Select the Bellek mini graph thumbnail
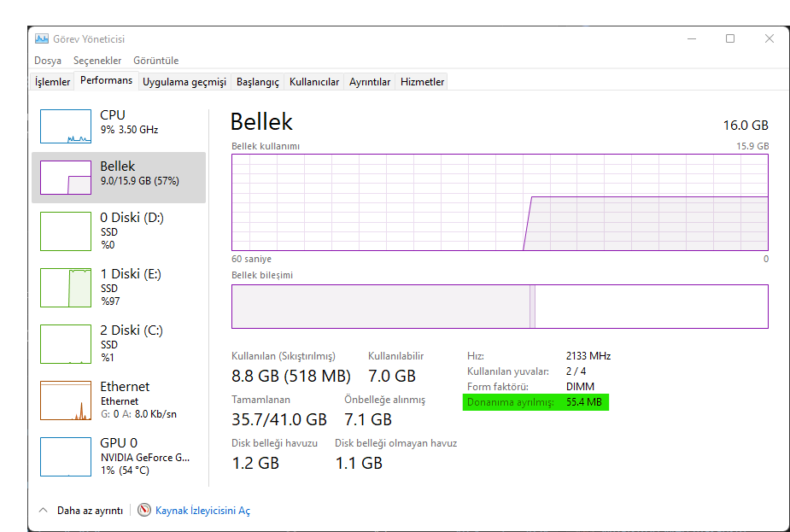 click(66, 178)
